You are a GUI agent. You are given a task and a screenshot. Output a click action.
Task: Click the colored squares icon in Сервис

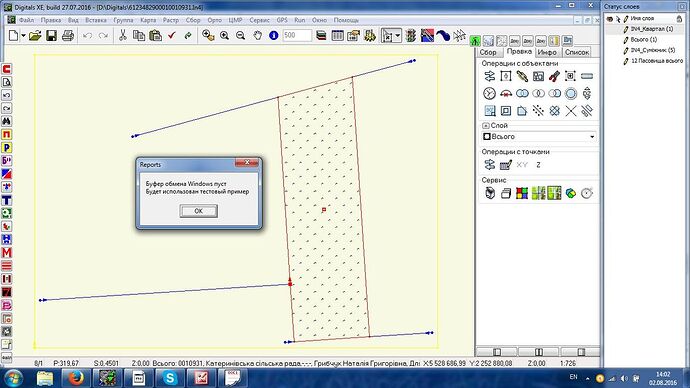(x=522, y=193)
